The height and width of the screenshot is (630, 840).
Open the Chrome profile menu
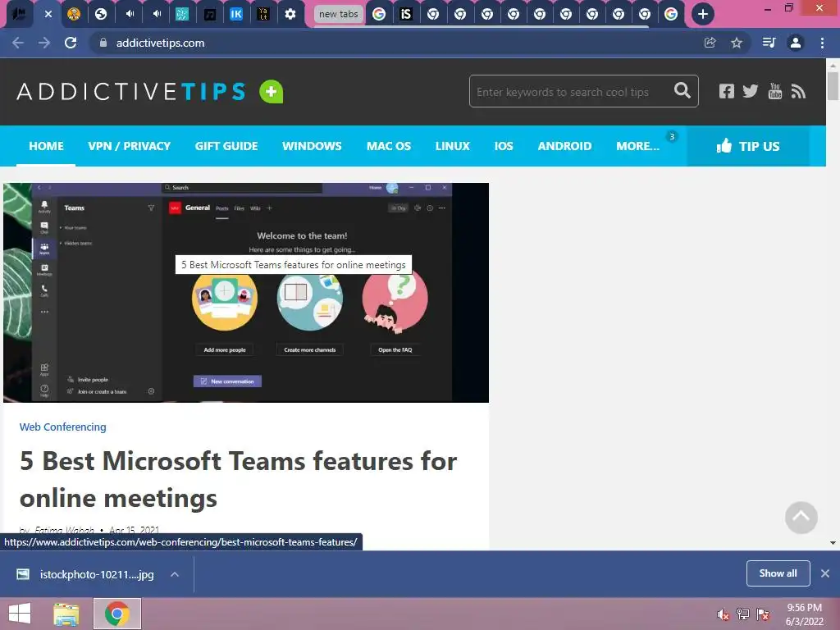coord(796,43)
